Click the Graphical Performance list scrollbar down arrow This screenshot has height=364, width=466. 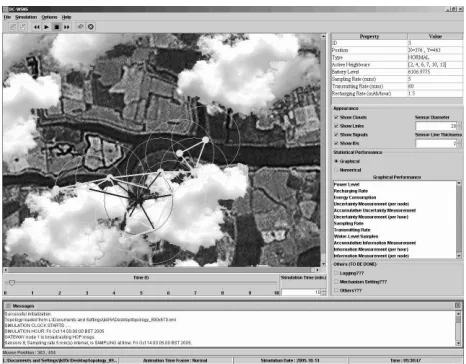459,256
